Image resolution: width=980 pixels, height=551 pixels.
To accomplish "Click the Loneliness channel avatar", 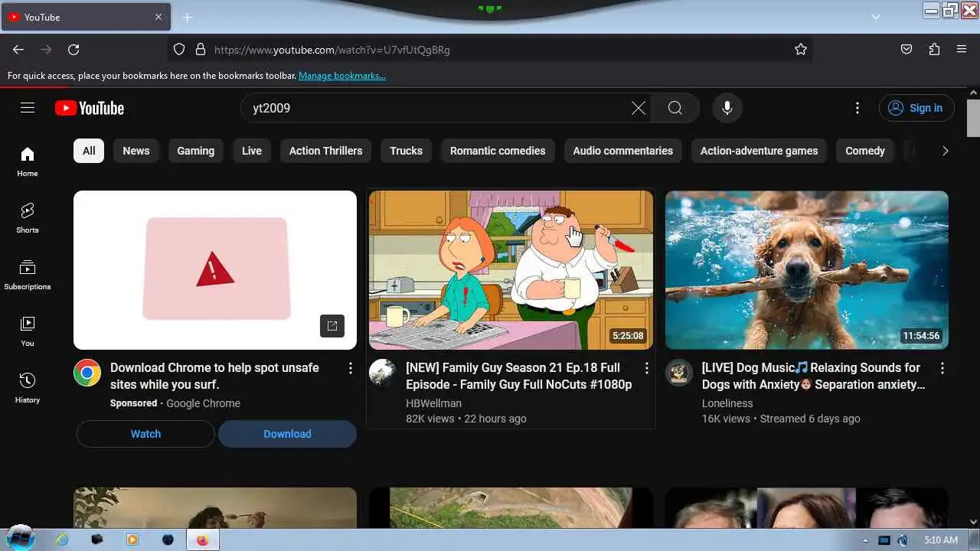I will 679,373.
